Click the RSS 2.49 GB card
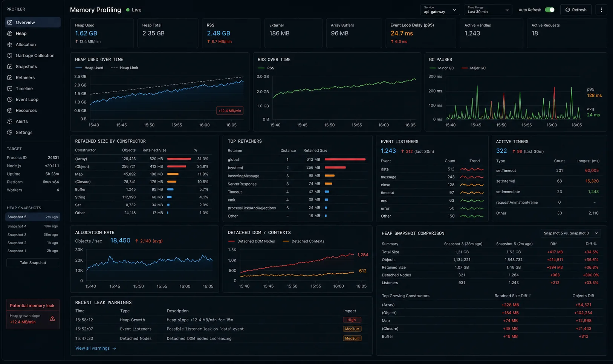This screenshot has height=364, width=613. coord(231,33)
